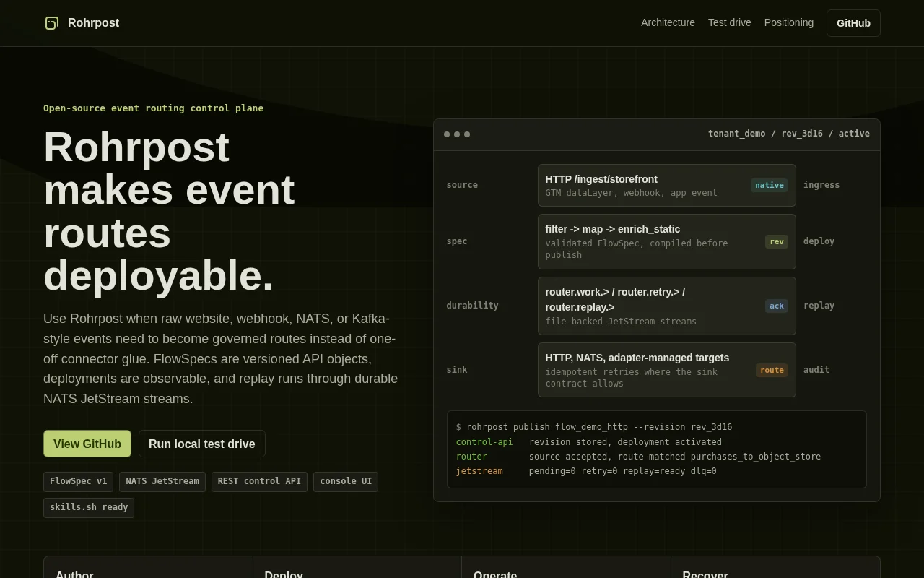The image size is (924, 578).
Task: Click the ack badge on durability card
Action: (777, 306)
